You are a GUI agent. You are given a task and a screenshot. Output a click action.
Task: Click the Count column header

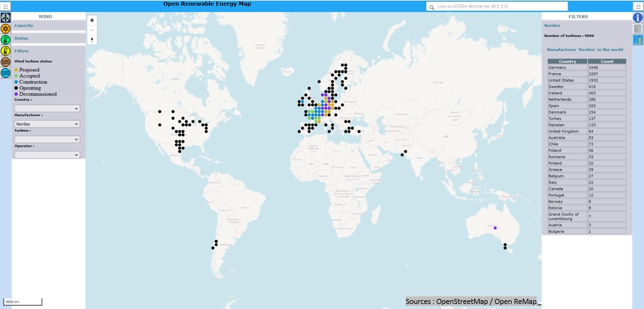607,61
